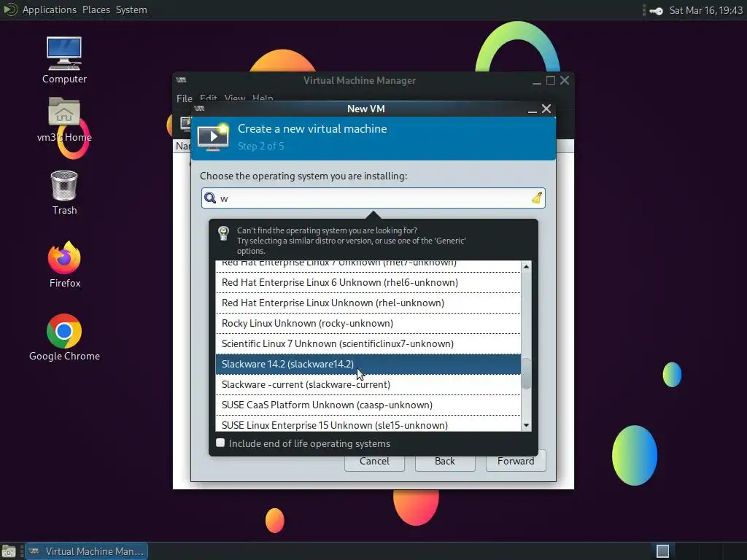Close the New VM dialog
The width and height of the screenshot is (747, 560).
point(546,109)
